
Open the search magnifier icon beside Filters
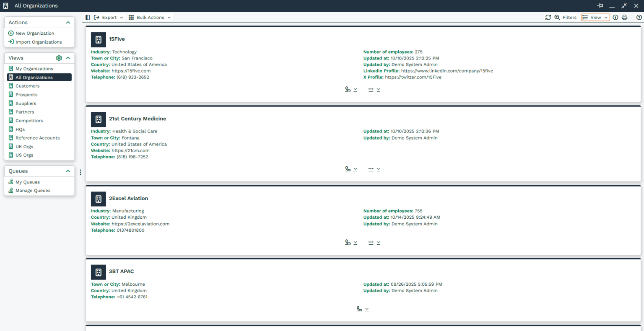coord(557,17)
